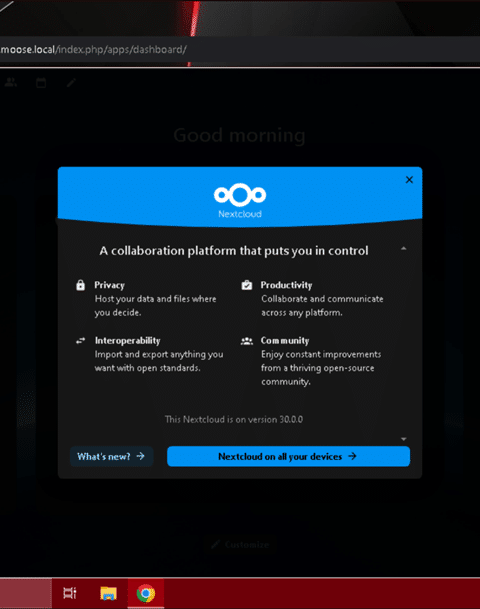Click the Nextcloud logo in dialog header
The height and width of the screenshot is (609, 480).
(240, 200)
